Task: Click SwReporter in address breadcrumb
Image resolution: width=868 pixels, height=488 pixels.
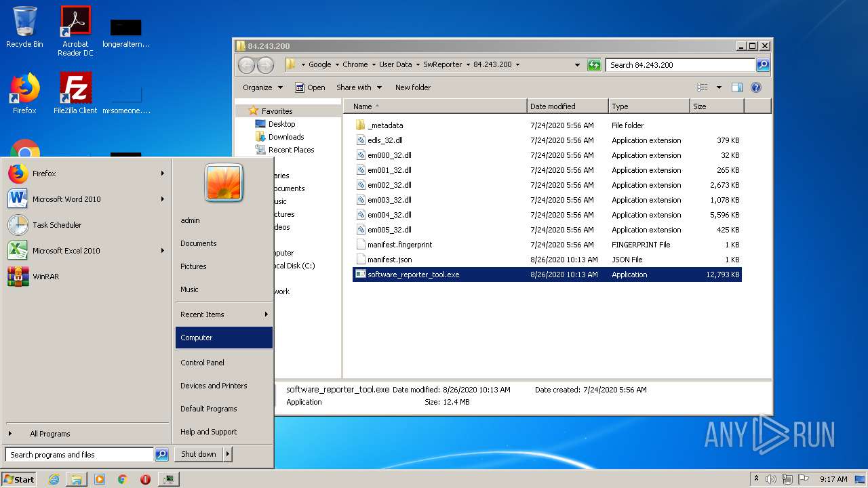Action: pos(442,65)
